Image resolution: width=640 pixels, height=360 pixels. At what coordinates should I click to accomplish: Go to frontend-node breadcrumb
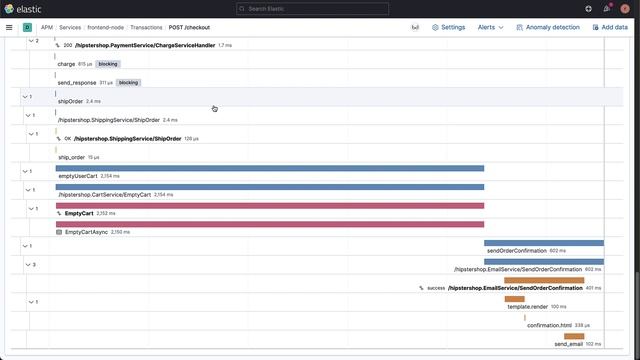pyautogui.click(x=105, y=27)
